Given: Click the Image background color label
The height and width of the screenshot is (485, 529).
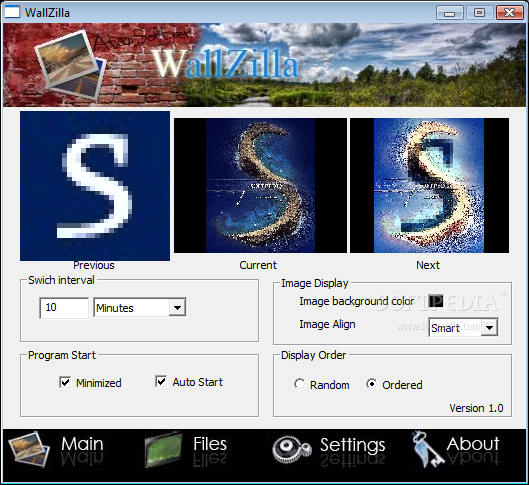Looking at the screenshot, I should click(x=357, y=301).
